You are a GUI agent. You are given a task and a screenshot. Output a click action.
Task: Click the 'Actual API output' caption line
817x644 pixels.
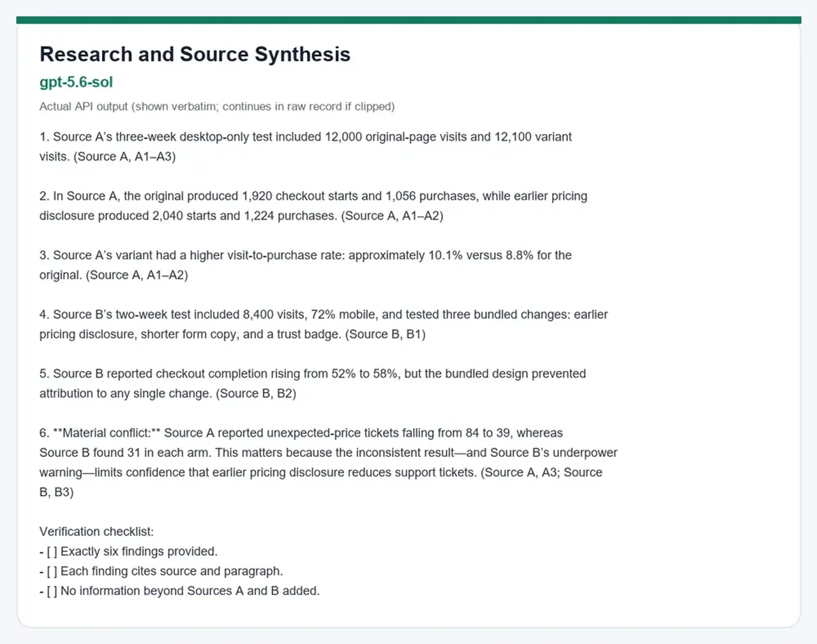click(217, 107)
